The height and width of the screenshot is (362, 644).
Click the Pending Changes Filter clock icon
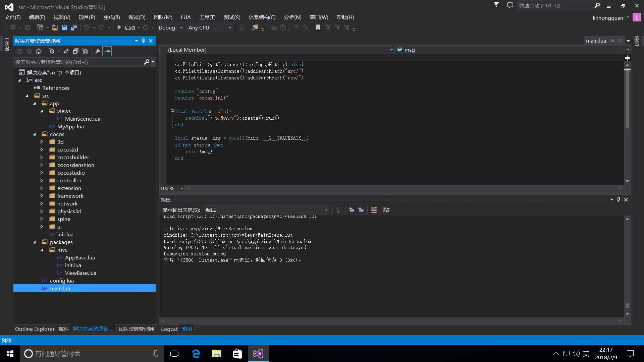(52, 51)
